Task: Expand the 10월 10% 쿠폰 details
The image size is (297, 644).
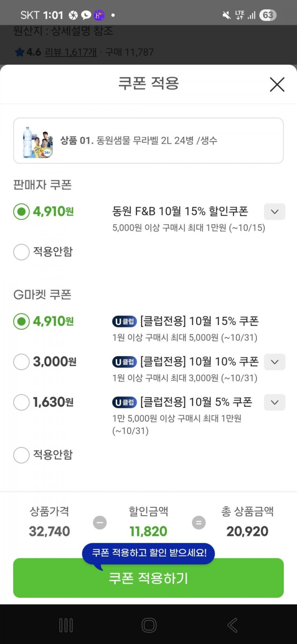Action: pyautogui.click(x=274, y=362)
